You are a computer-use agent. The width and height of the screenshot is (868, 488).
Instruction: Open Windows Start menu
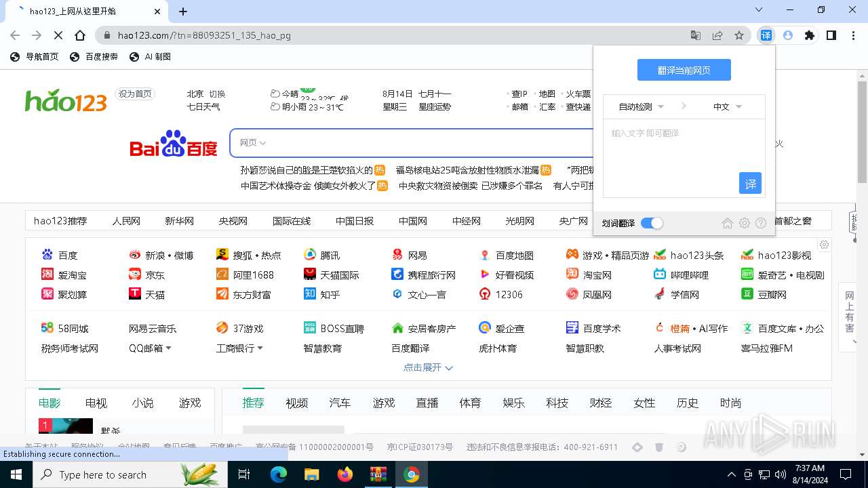(x=16, y=474)
